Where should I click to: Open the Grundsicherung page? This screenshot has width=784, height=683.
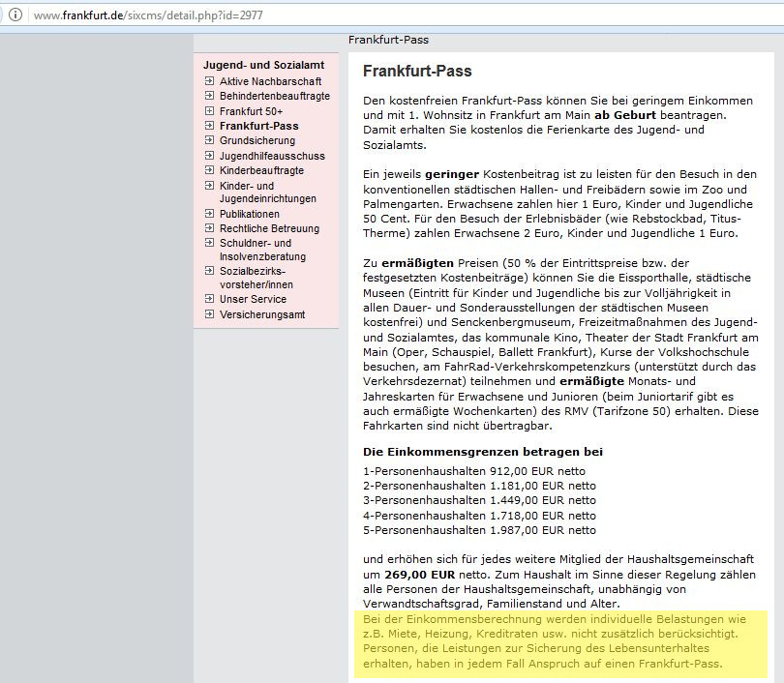(257, 140)
